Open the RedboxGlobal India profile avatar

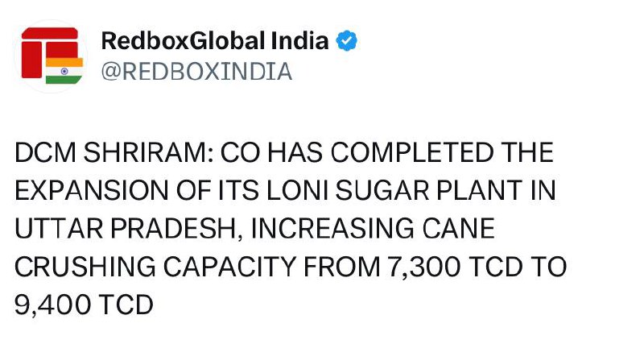51,56
